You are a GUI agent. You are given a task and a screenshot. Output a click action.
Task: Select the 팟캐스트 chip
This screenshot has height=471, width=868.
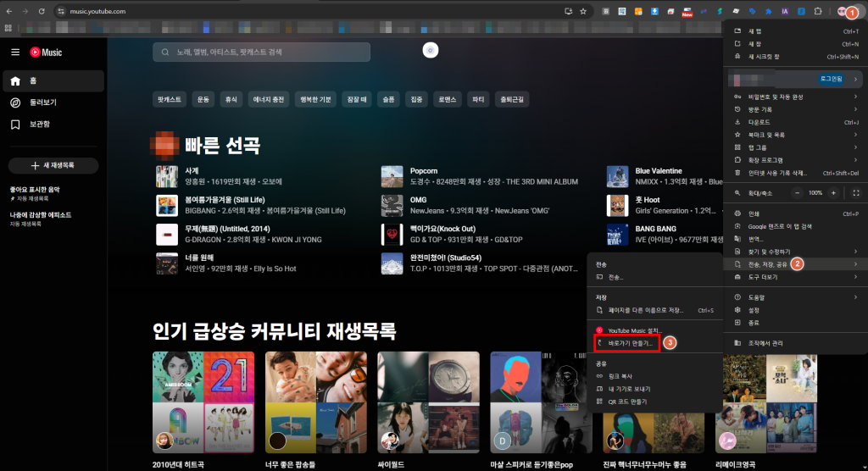pos(170,100)
